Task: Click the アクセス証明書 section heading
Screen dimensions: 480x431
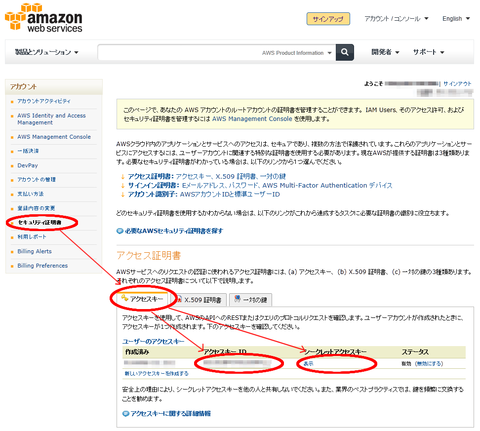Action: tap(149, 256)
